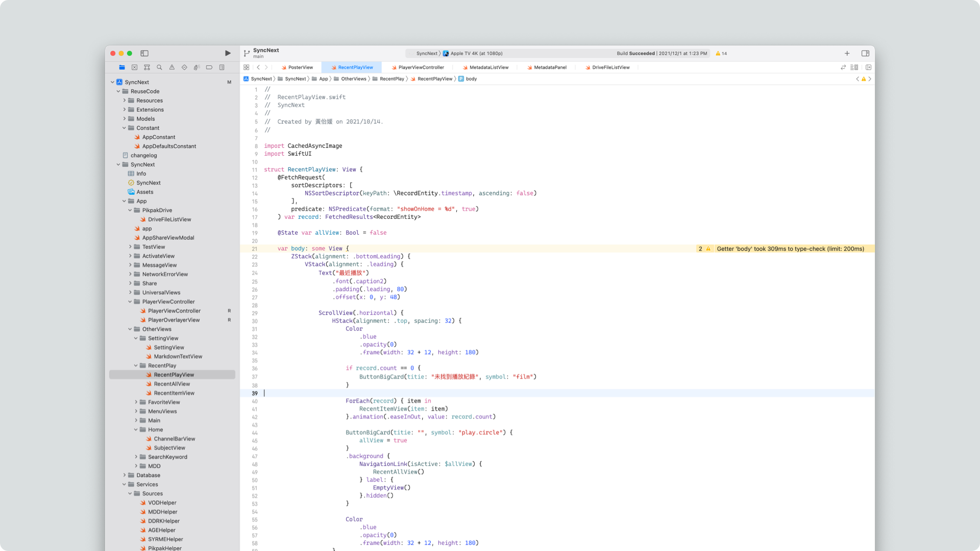The height and width of the screenshot is (551, 980).
Task: Open AppShareViewModal swift file
Action: coord(164,238)
